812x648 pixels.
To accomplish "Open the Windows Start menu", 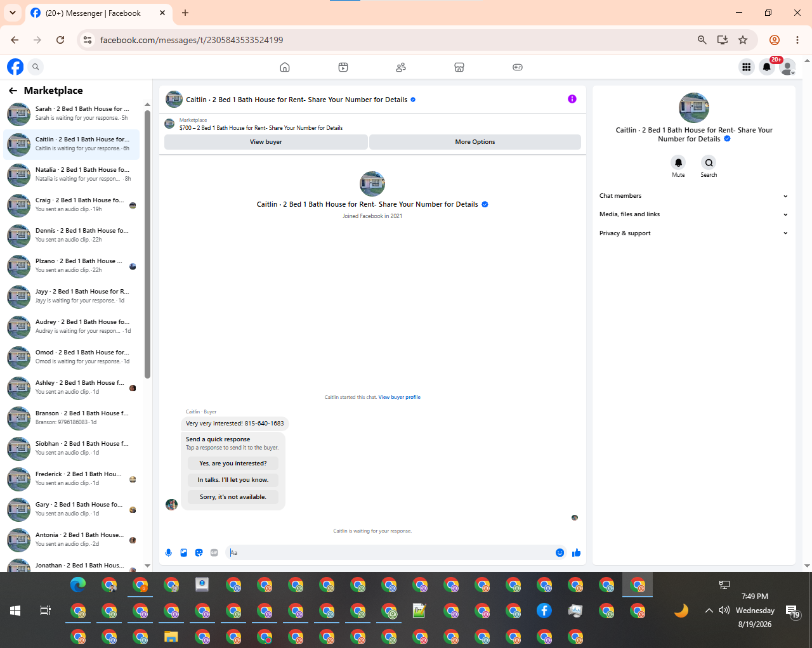I will 15,611.
